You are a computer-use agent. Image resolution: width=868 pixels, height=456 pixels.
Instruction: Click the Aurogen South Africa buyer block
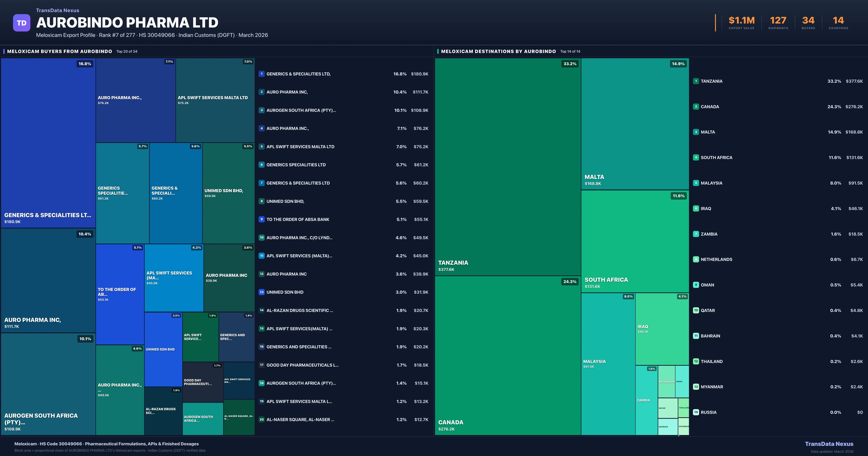click(48, 384)
